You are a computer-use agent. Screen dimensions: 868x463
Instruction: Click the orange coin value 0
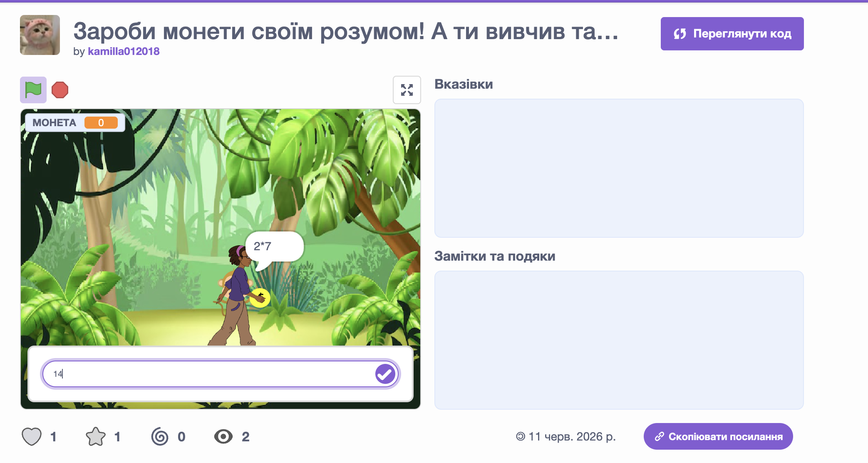tap(101, 122)
